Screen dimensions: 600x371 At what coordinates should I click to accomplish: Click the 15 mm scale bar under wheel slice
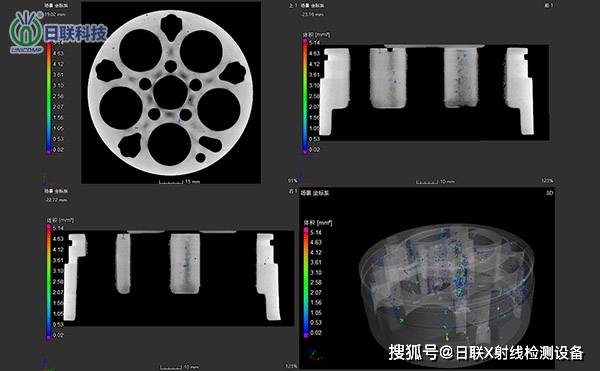point(180,181)
